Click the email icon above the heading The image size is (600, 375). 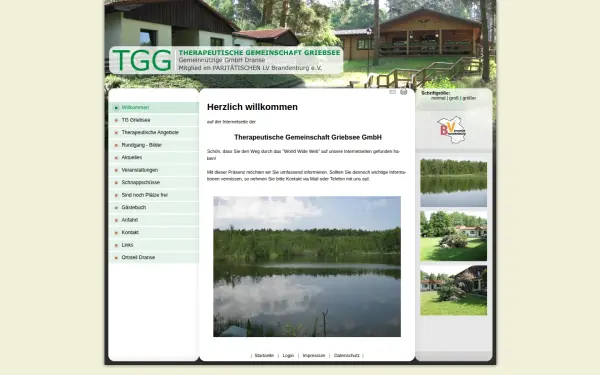393,92
